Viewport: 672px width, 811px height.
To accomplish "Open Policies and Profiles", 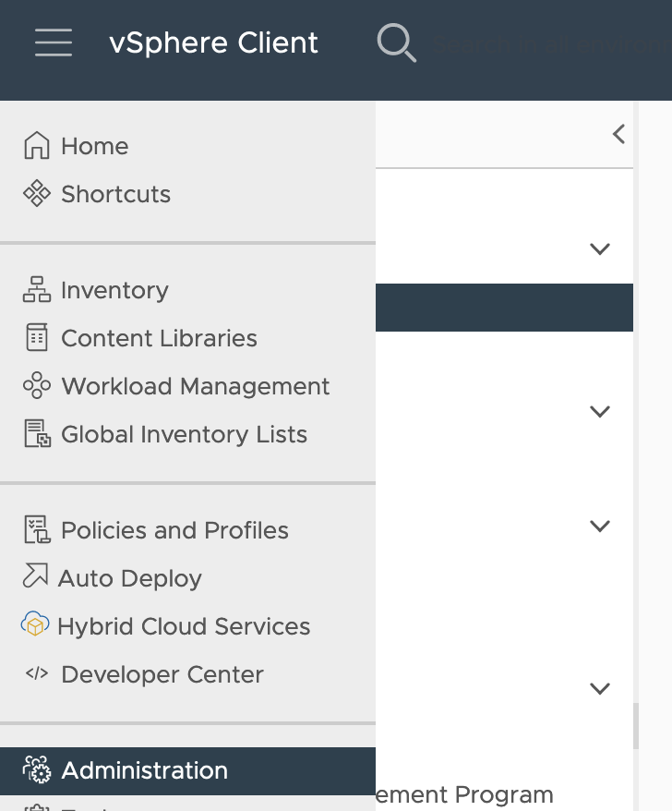I will point(174,530).
